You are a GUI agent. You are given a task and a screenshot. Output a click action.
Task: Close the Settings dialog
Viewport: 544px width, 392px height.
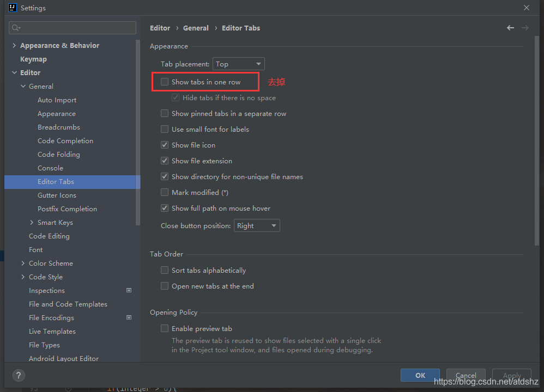527,8
